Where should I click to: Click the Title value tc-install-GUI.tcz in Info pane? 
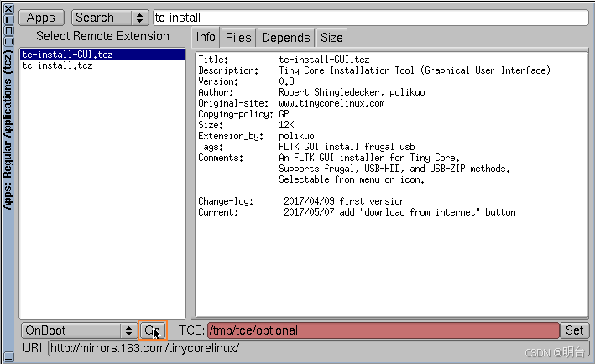tap(324, 60)
